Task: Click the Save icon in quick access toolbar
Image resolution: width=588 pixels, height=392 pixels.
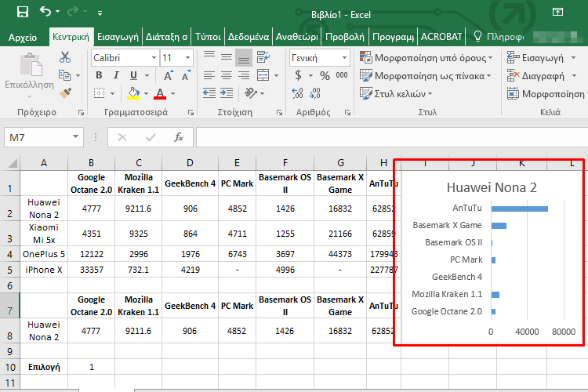Action: click(x=22, y=12)
